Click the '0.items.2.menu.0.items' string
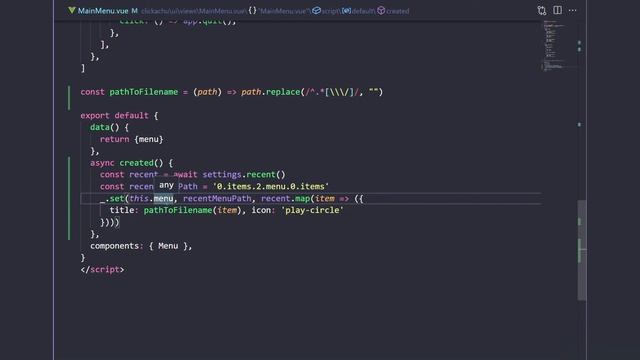The image size is (640, 360). [x=271, y=187]
